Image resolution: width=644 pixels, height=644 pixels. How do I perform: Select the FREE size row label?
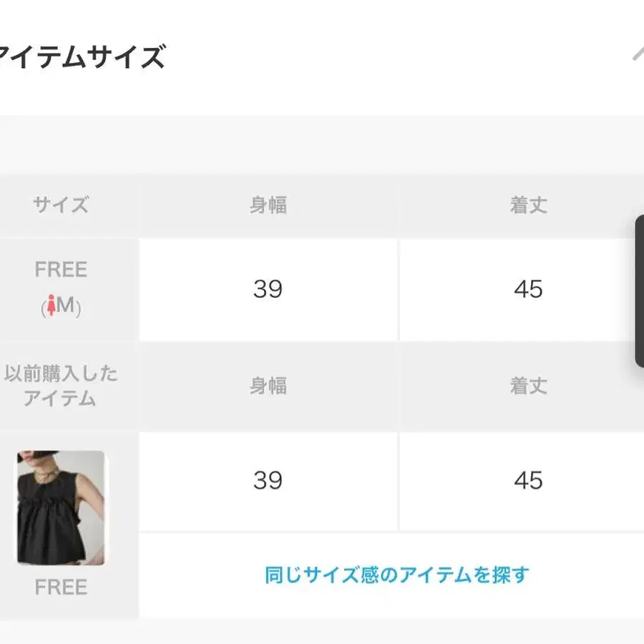(x=61, y=270)
